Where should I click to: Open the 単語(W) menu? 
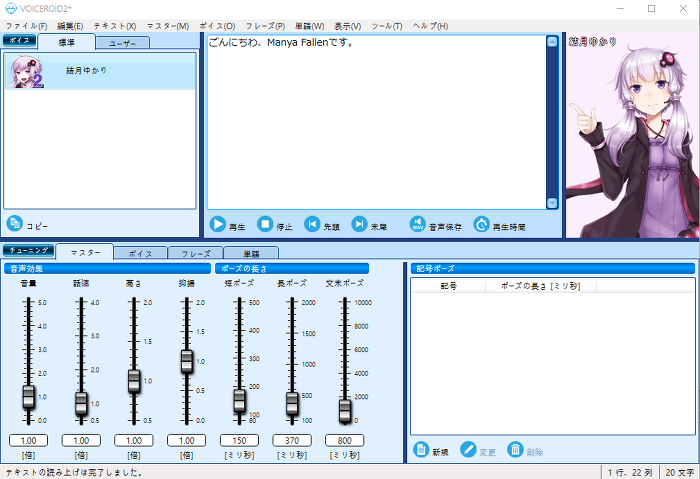(x=309, y=26)
